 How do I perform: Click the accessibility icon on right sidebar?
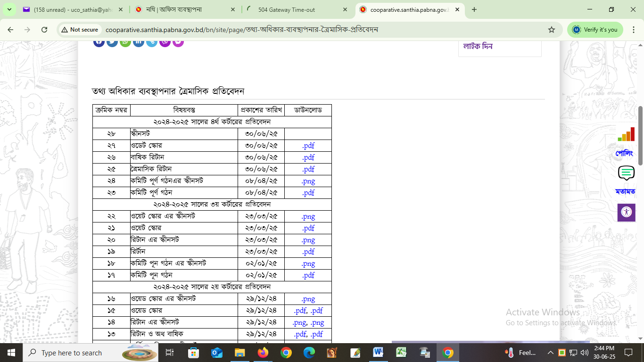click(x=626, y=212)
